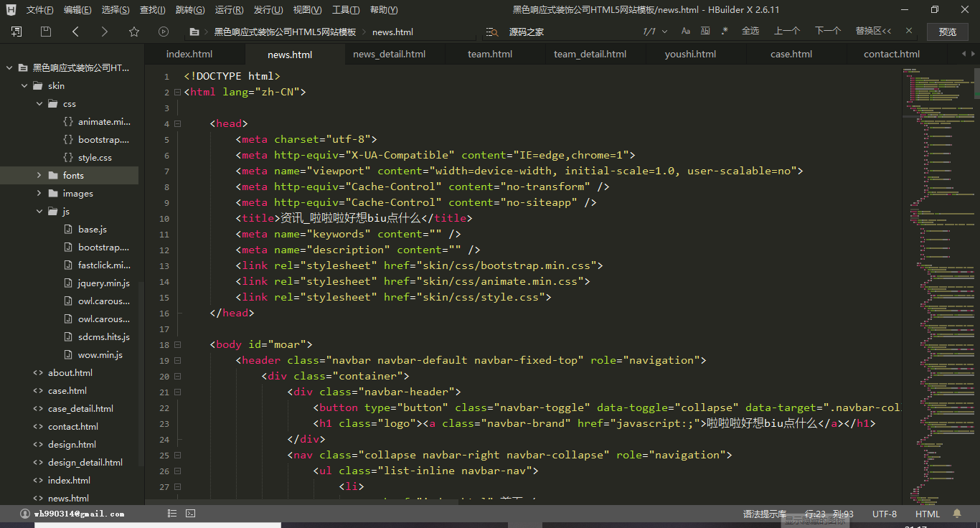Click the notification bell icon
Viewport: 980px width, 528px height.
(x=957, y=514)
